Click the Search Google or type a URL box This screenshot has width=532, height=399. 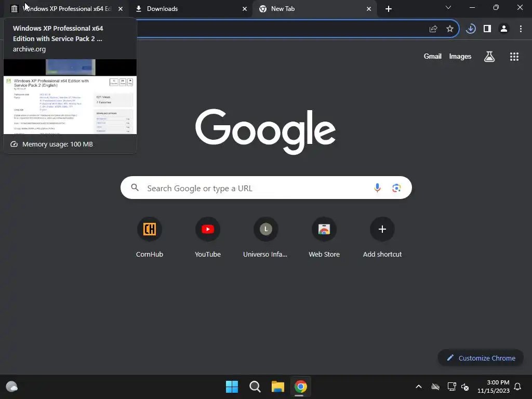(266, 188)
